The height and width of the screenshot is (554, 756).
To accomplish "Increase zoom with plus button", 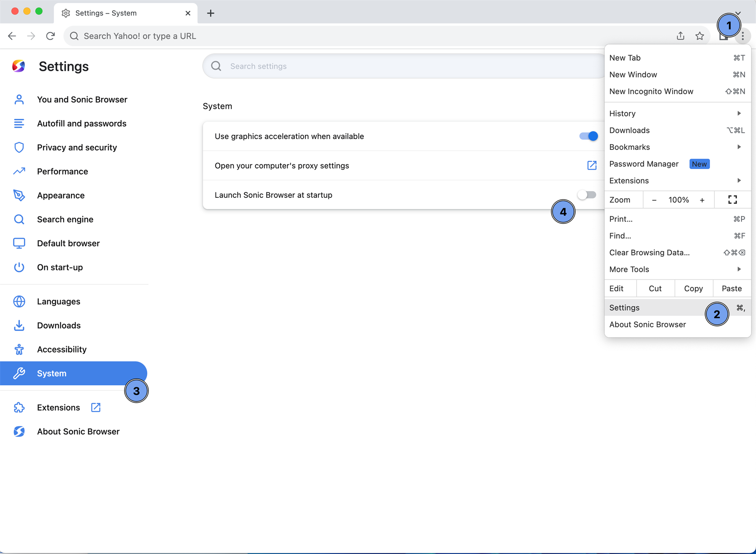I will (x=702, y=200).
